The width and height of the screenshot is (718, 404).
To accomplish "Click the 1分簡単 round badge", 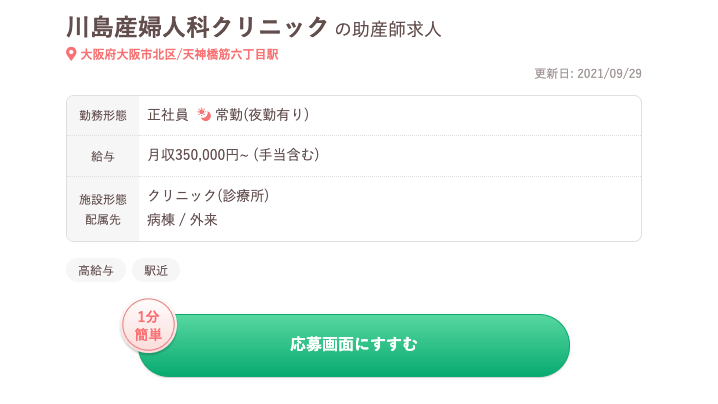I will coord(149,326).
